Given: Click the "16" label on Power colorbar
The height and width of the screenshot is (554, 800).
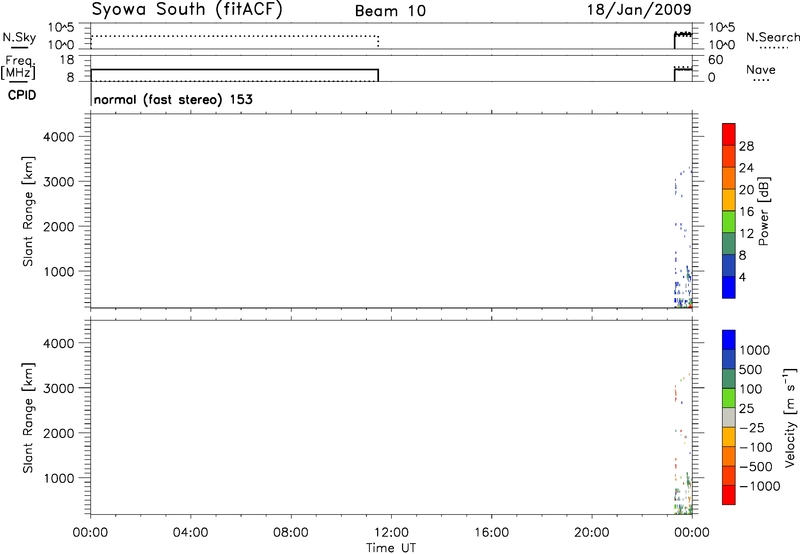Looking at the screenshot, I should (746, 212).
